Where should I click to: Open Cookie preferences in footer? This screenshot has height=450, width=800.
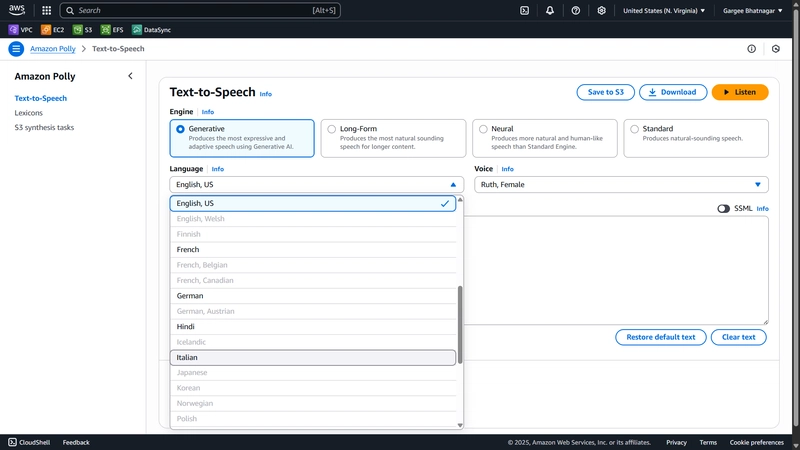(757, 442)
